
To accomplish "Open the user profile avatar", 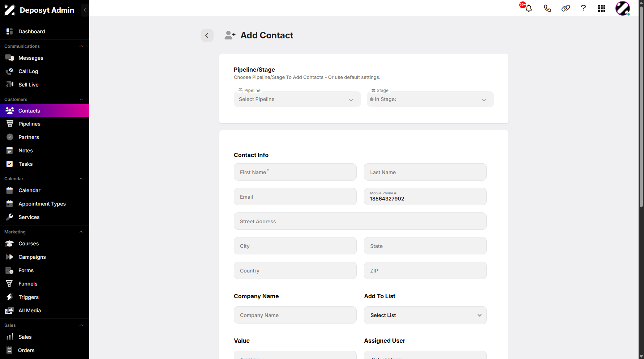I will 623,8.
